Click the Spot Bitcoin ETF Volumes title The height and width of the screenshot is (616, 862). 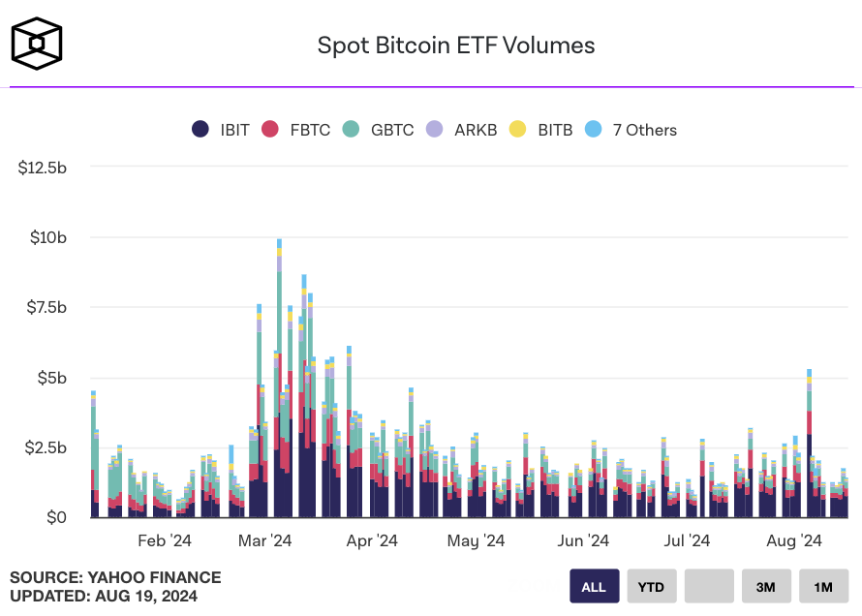coord(456,46)
